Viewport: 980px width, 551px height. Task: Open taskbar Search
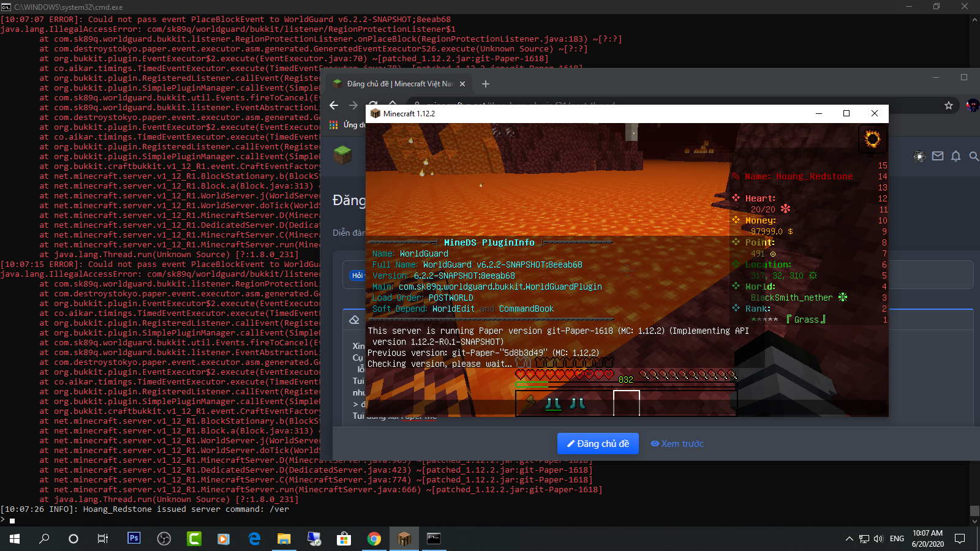tap(44, 539)
